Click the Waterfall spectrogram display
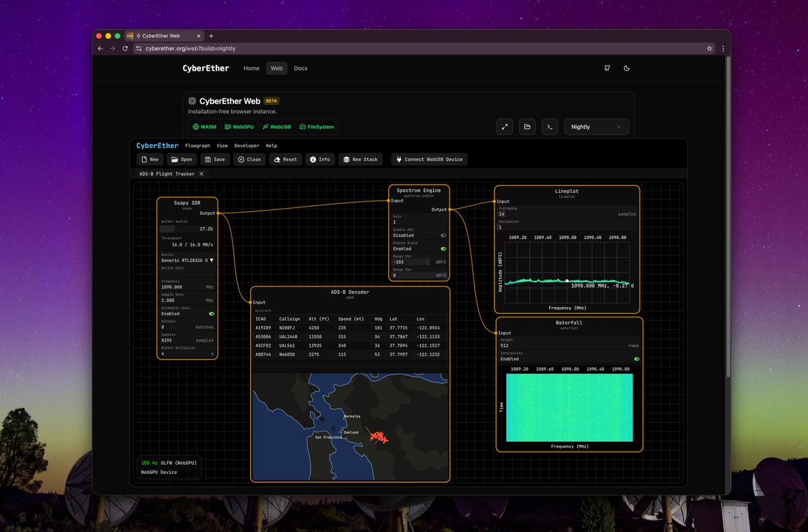 (569, 408)
